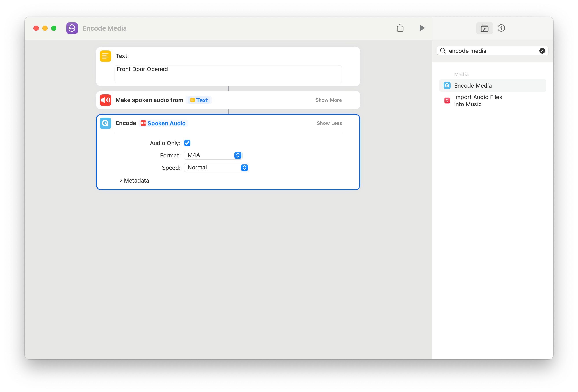Uncheck the Audio Only checkbox
The width and height of the screenshot is (578, 392).
(x=187, y=143)
